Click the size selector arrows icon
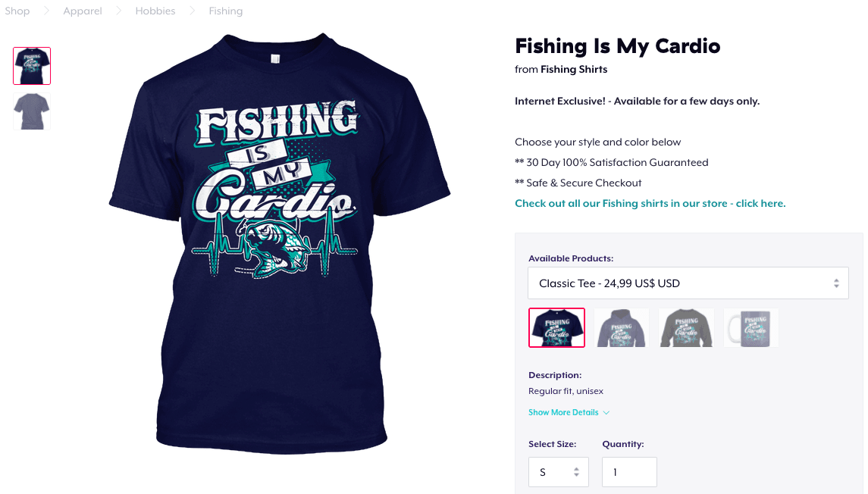 (576, 472)
